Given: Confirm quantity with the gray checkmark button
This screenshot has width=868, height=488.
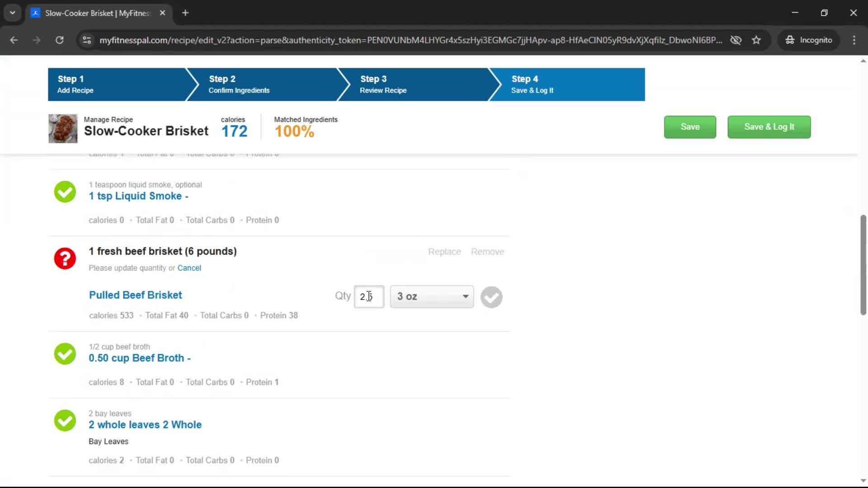Looking at the screenshot, I should [491, 297].
